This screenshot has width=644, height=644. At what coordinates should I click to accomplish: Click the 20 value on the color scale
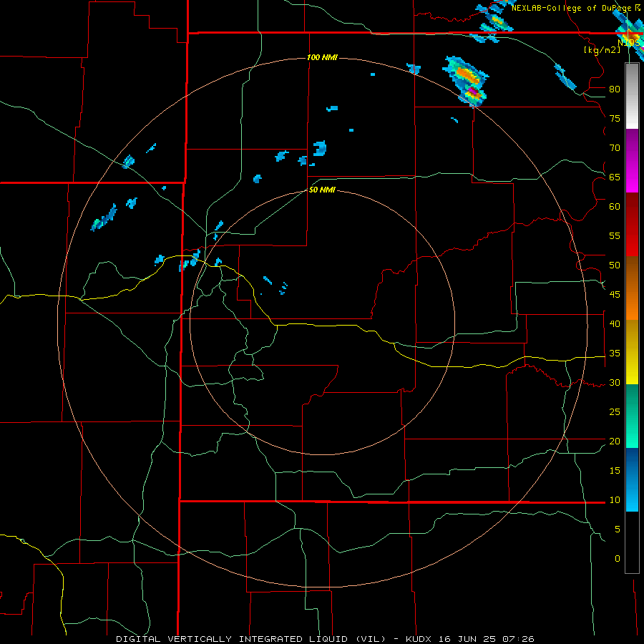(x=615, y=441)
